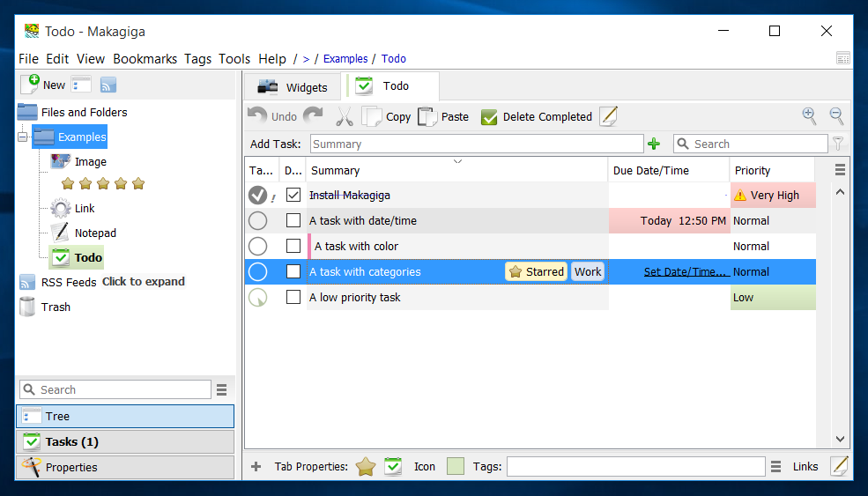Screen dimensions: 868x496
Task: Open the sidebar search options menu icon
Action: point(221,389)
